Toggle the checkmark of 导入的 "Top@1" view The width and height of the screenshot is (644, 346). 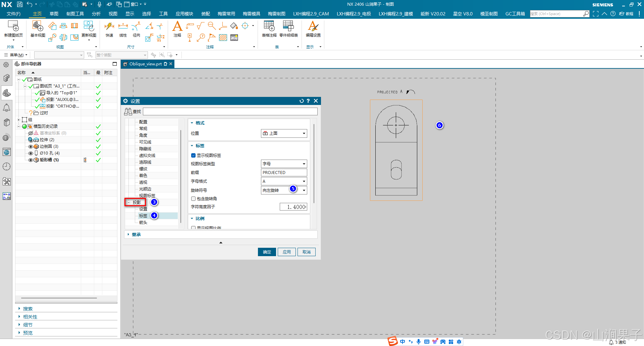click(37, 93)
